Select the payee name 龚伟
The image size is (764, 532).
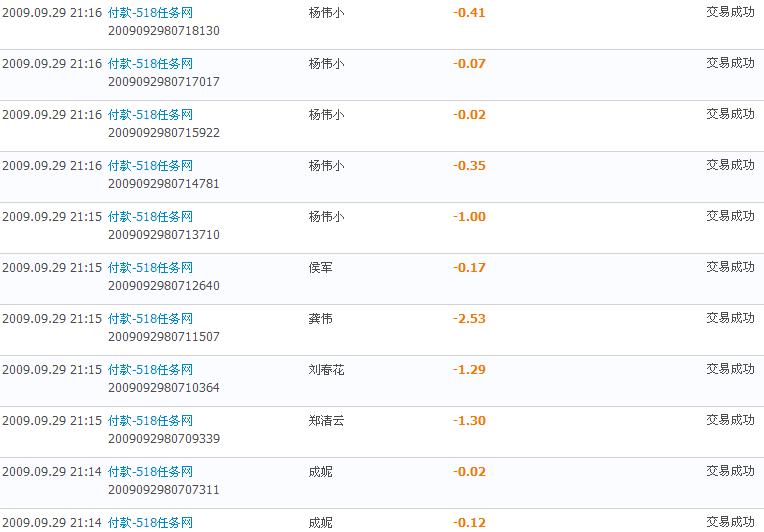click(320, 319)
